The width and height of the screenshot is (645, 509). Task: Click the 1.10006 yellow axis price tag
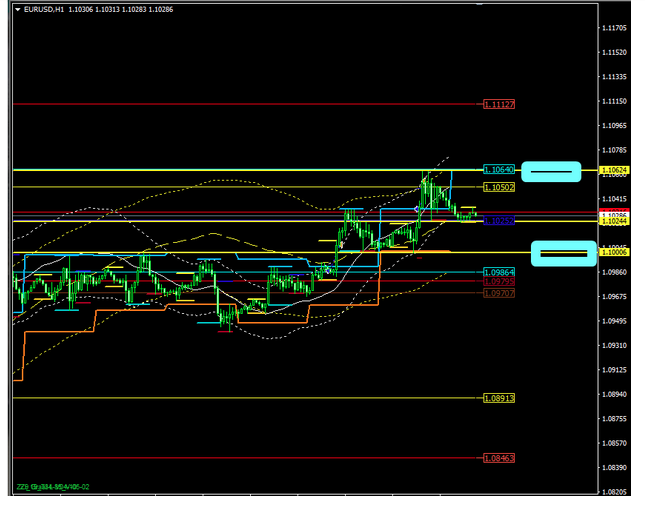click(x=613, y=254)
